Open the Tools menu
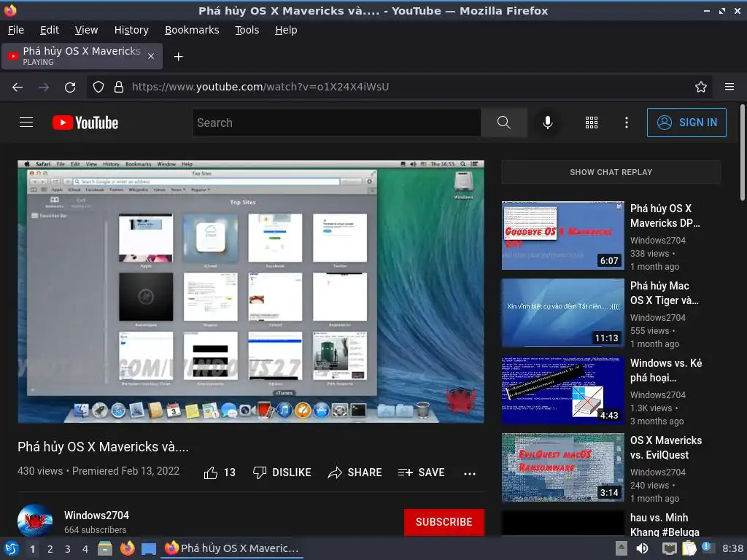This screenshot has width=747, height=560. coord(247,30)
